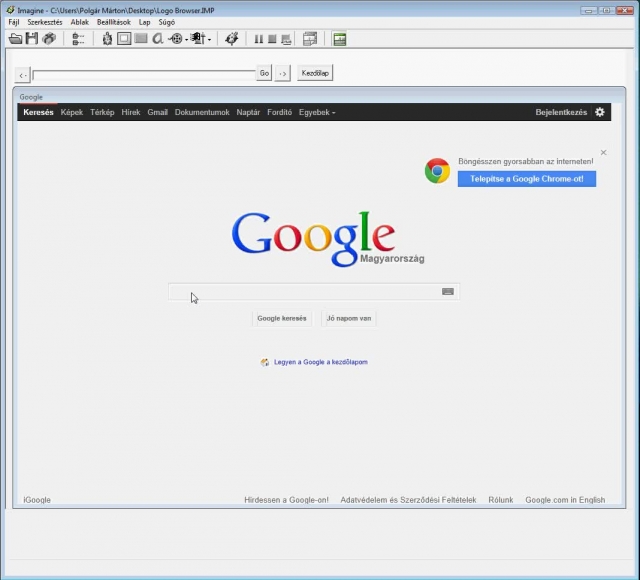The width and height of the screenshot is (640, 580).
Task: Click the Imagine app icon in title bar
Action: [11, 10]
